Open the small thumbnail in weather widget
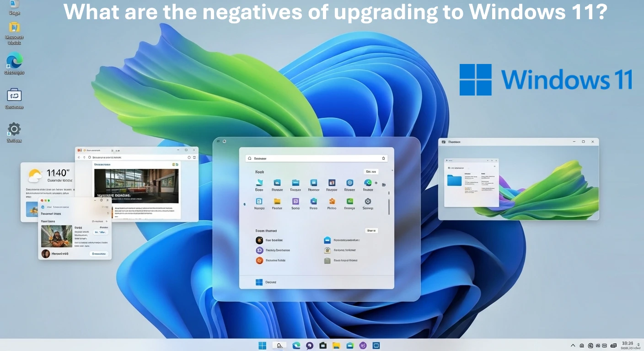The image size is (644, 351). coord(32,208)
